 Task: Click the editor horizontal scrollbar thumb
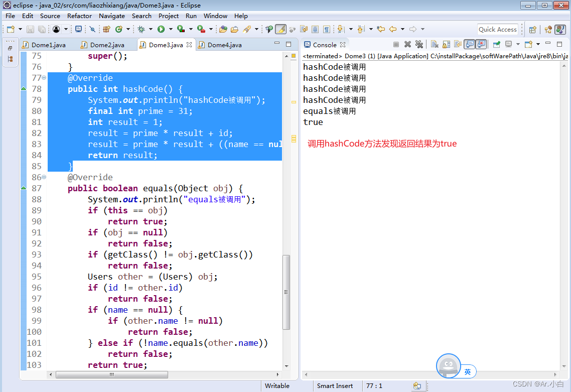pos(112,374)
